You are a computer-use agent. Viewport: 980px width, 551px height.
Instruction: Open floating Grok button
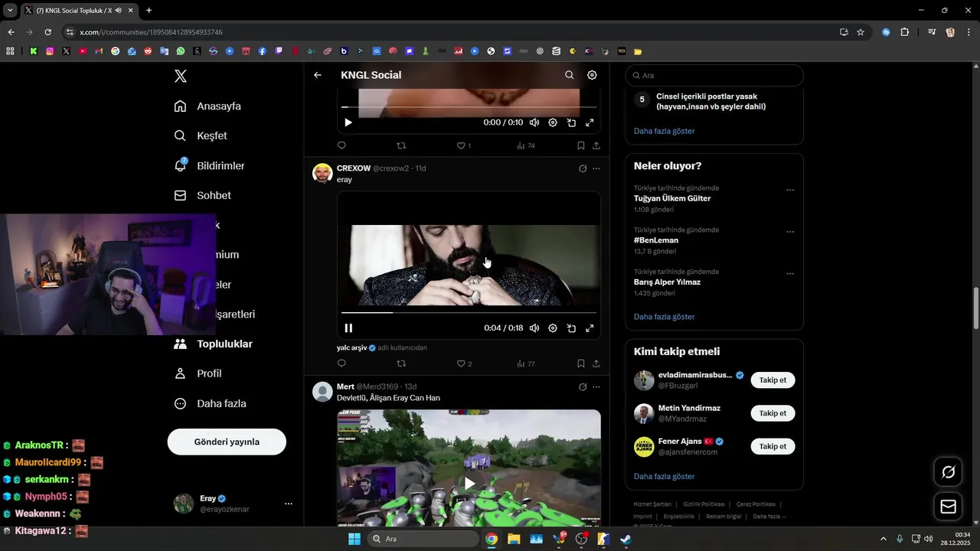click(948, 472)
